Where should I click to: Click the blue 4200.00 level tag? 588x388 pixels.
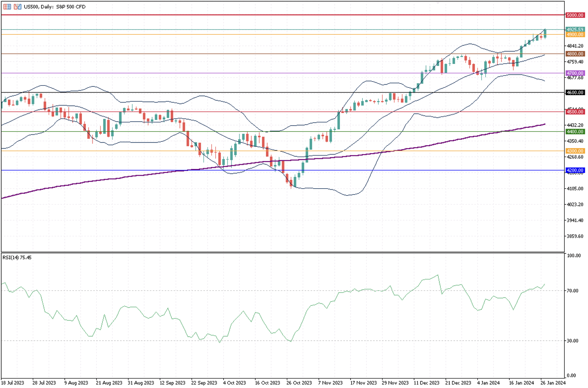coord(575,170)
